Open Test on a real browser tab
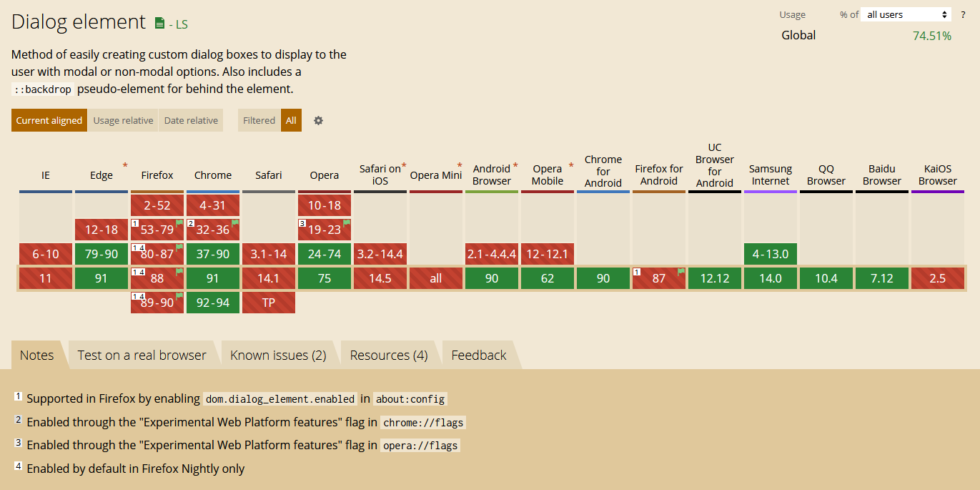Screen dimensions: 980x490 point(142,356)
